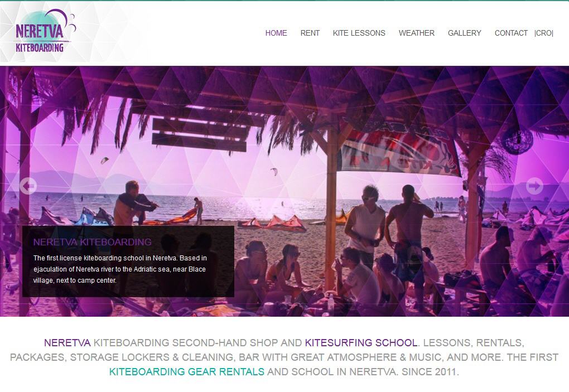
Task: Click the NERETVA KITEBOARDING slide caption title
Action: coord(93,242)
